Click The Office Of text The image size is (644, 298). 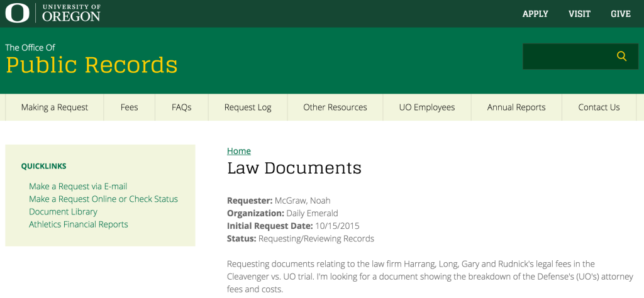click(30, 48)
